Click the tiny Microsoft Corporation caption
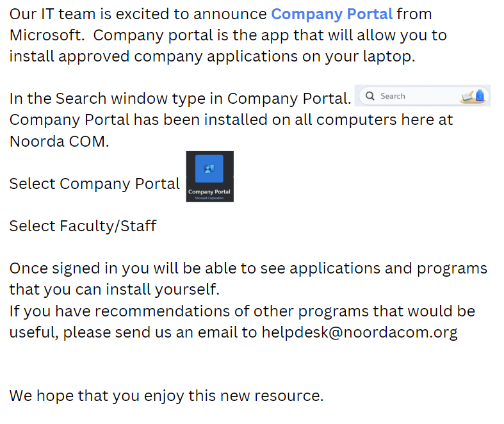Image resolution: width=504 pixels, height=424 pixels. pos(209,198)
